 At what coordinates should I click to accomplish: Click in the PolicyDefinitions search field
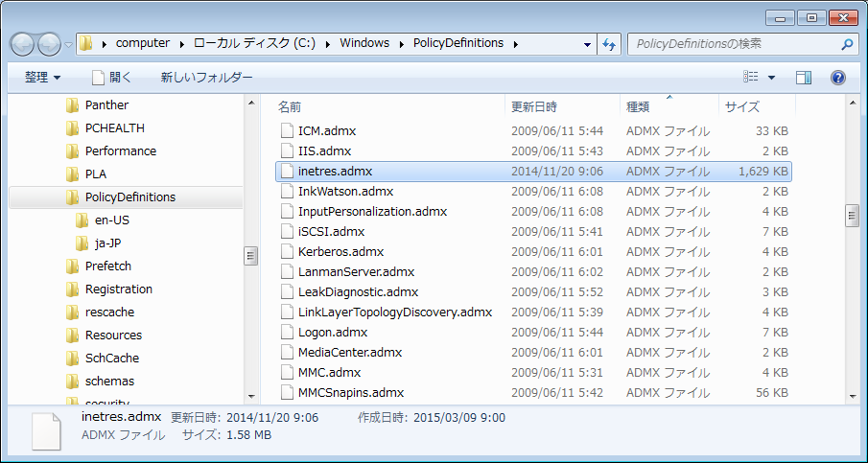point(729,44)
